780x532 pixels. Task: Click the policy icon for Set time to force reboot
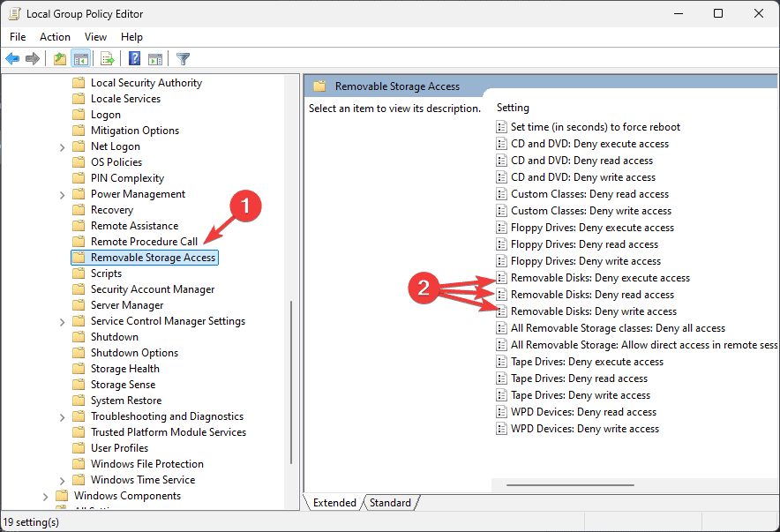coord(501,127)
